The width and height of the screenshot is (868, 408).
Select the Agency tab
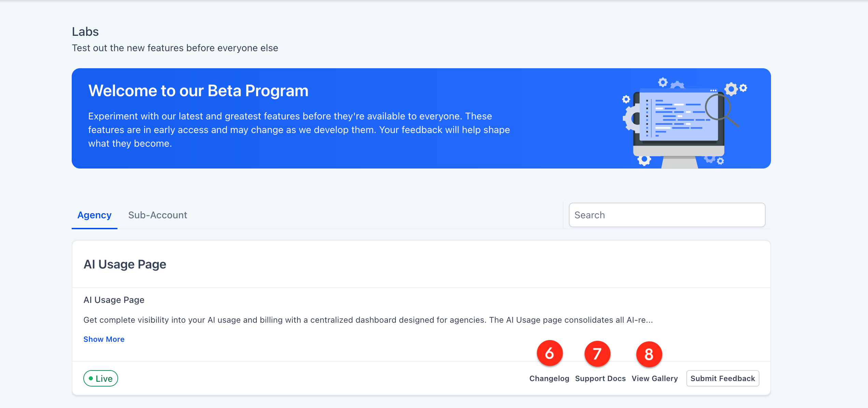(x=94, y=215)
